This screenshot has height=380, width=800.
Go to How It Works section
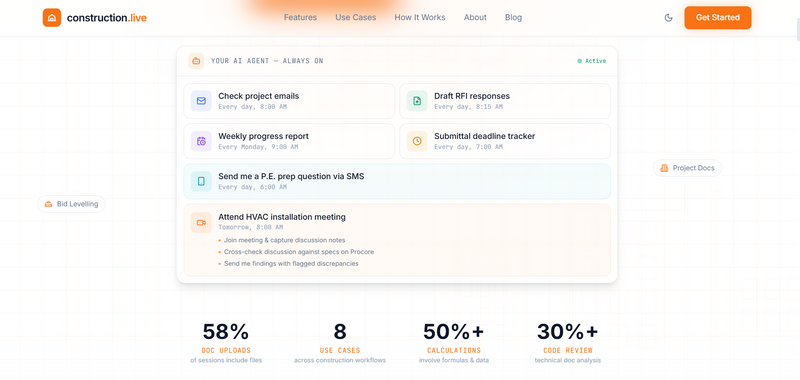point(420,17)
